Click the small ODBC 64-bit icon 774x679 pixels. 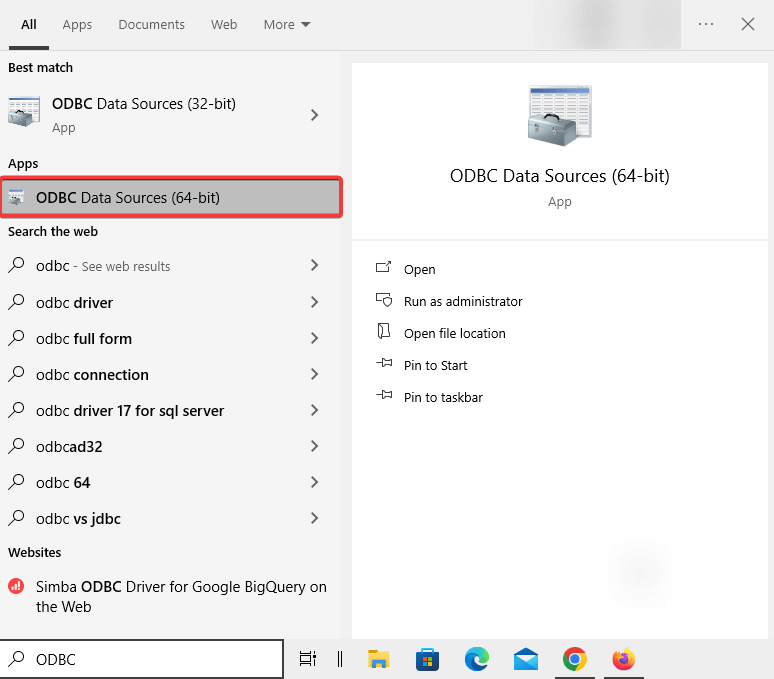point(16,197)
